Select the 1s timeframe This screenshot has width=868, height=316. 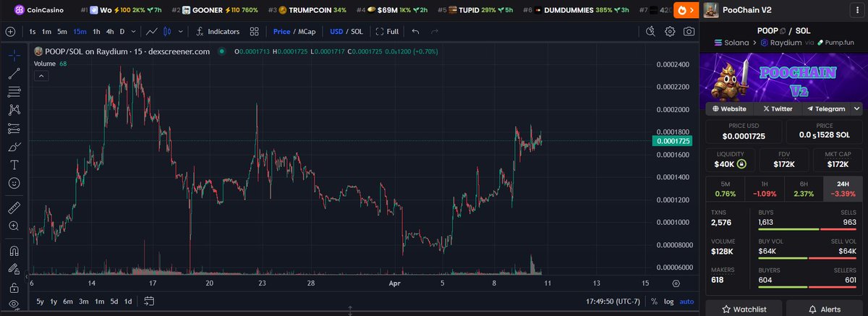[33, 32]
